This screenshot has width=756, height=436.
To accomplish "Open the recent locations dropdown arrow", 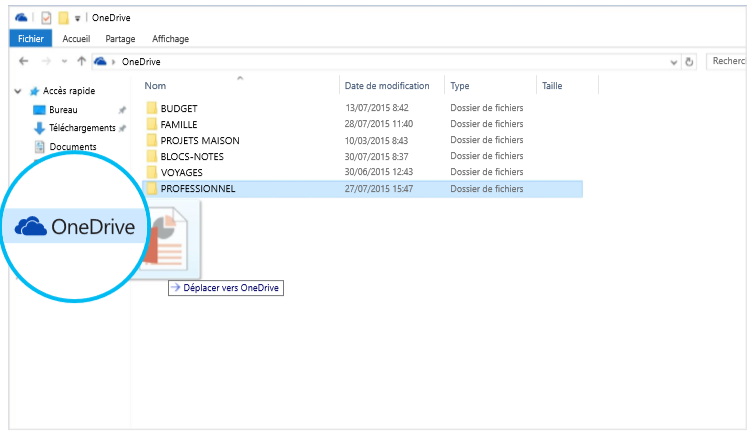I will tap(65, 62).
